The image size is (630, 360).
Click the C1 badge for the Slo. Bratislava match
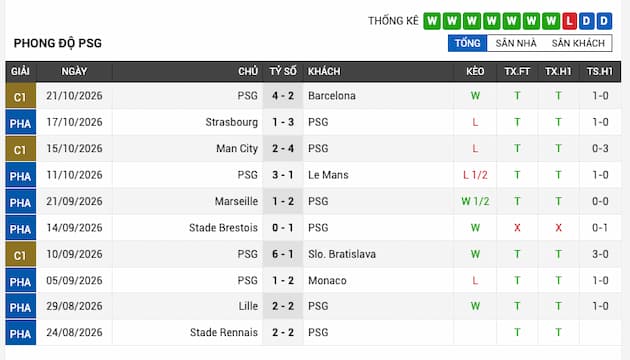(x=20, y=255)
